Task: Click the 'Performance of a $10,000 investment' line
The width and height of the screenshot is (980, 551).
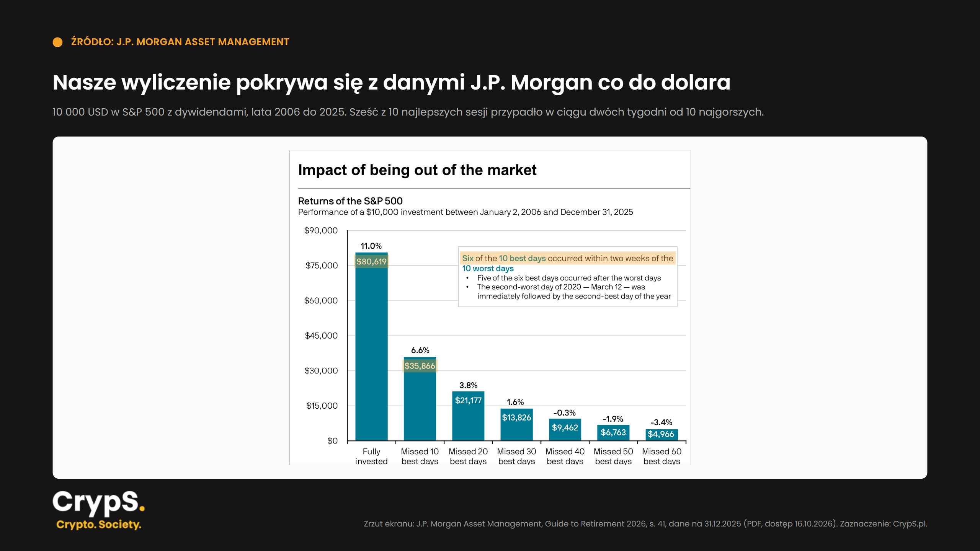Action: coord(465,212)
